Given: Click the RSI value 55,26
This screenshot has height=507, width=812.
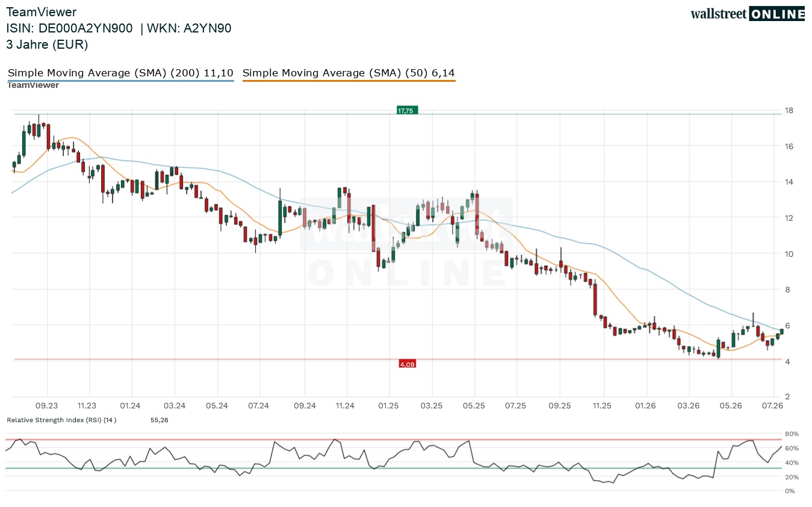Looking at the screenshot, I should click(x=160, y=420).
